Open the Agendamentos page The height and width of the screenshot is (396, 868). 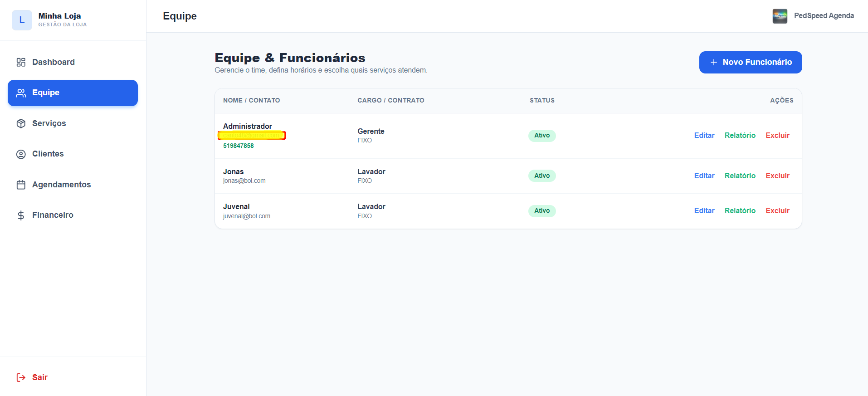pos(61,185)
